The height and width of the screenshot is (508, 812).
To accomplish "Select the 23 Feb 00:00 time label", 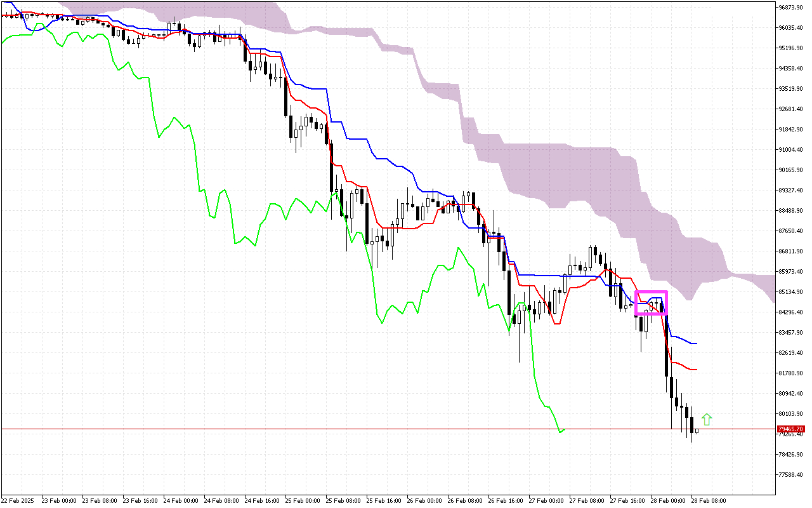I will (x=59, y=501).
